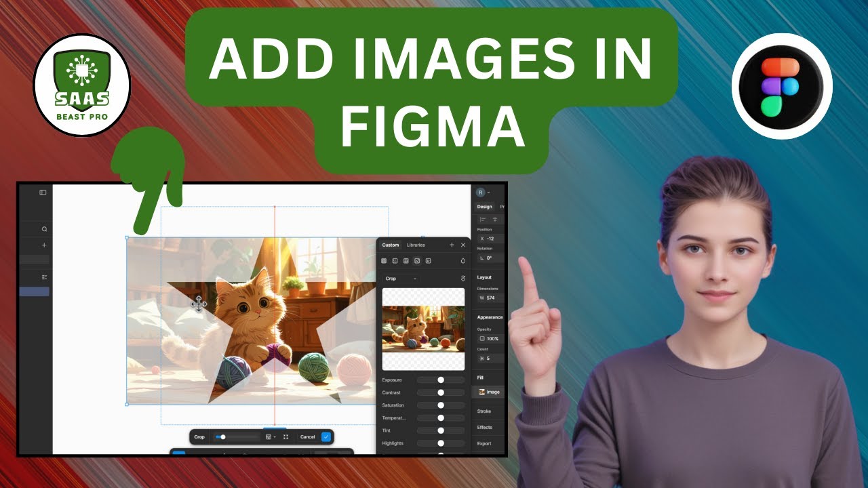Adjust the Tint slider
The image size is (868, 488).
click(x=441, y=430)
